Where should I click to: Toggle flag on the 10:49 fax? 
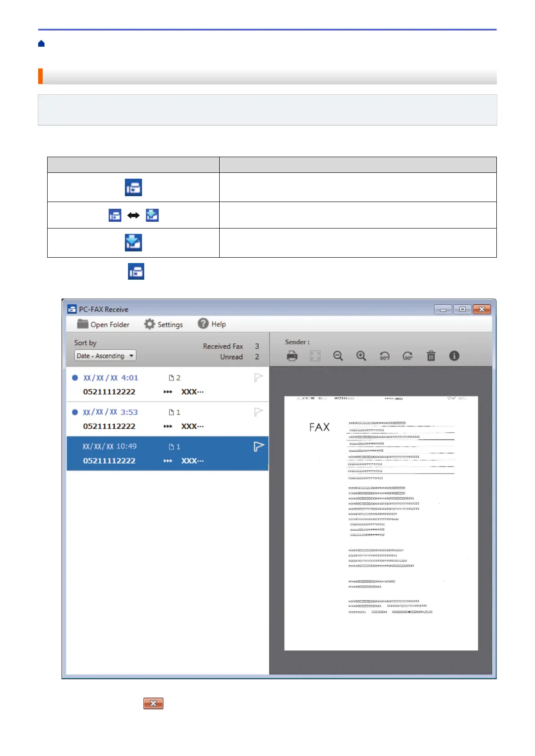(259, 447)
